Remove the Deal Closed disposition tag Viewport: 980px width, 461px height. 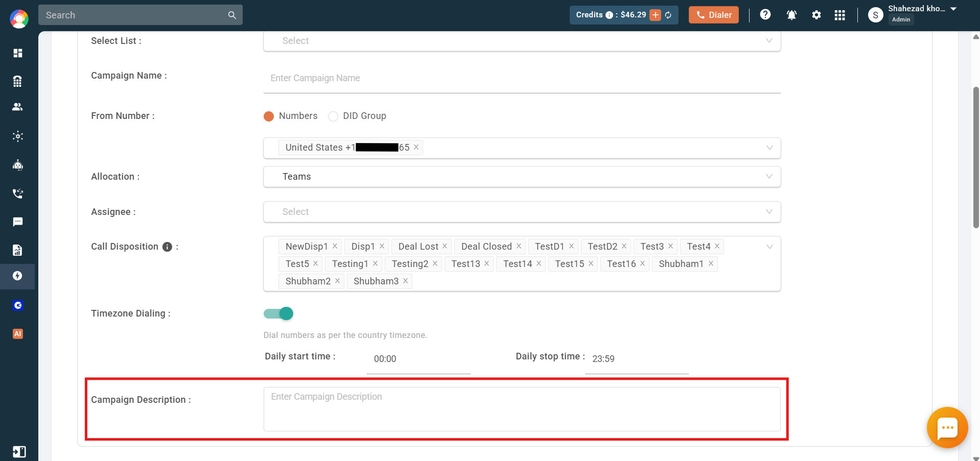519,246
